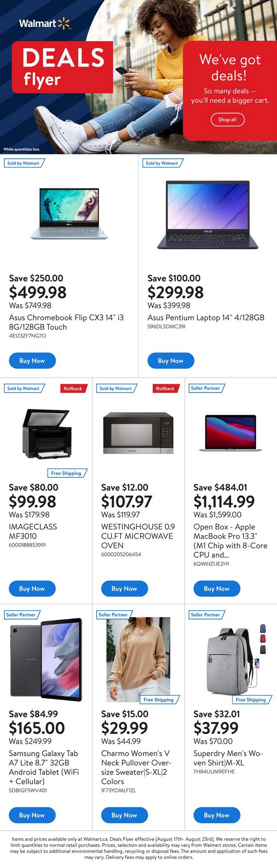Buy the Westinghouse microwave oven now

[124, 589]
